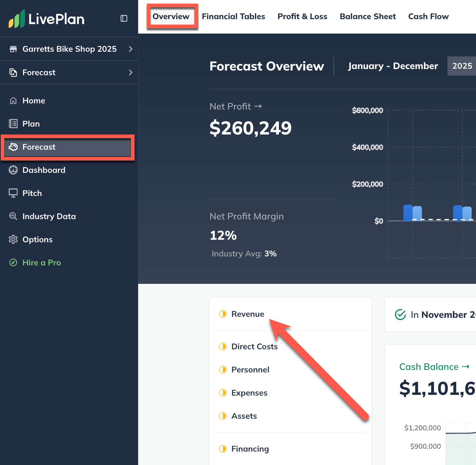This screenshot has width=476, height=465.
Task: Select the Pitch monitor icon
Action: pyautogui.click(x=13, y=193)
